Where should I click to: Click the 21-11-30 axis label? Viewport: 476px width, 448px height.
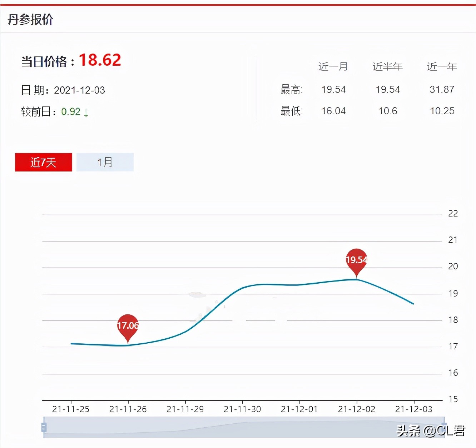click(242, 409)
